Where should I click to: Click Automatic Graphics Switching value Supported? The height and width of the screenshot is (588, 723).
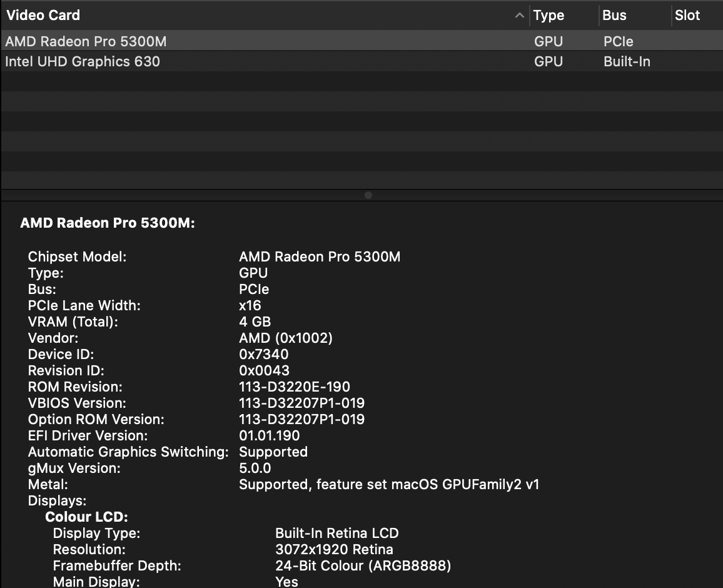[x=273, y=452]
